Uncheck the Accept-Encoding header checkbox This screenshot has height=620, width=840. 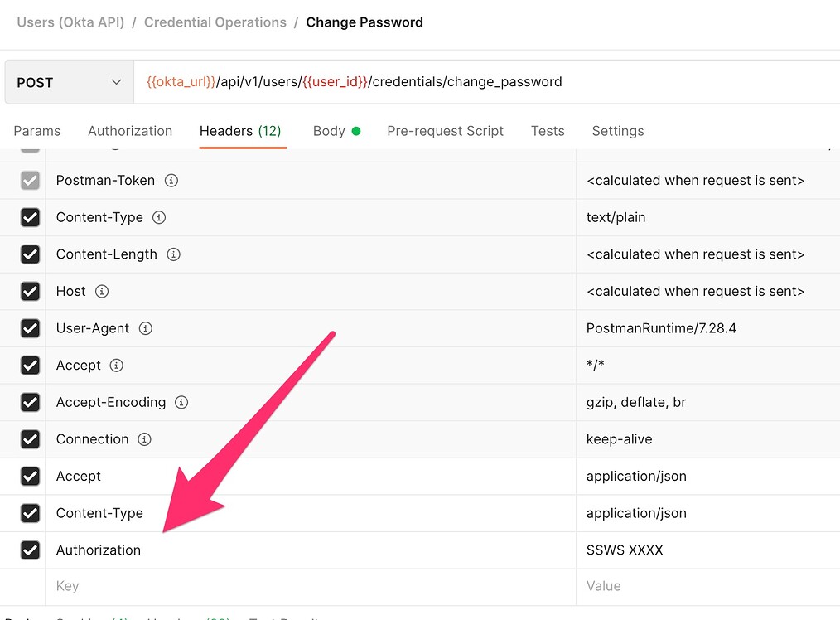(30, 402)
